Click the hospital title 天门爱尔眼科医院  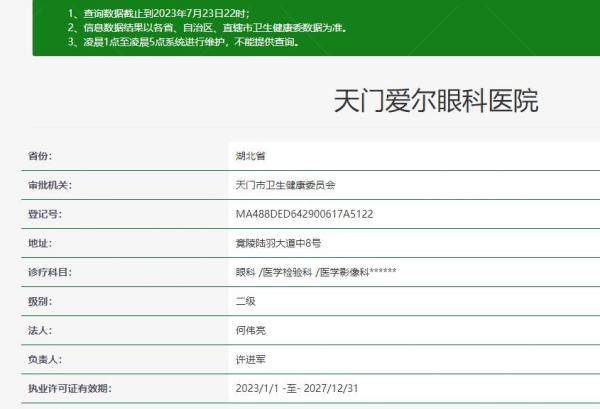(x=435, y=101)
